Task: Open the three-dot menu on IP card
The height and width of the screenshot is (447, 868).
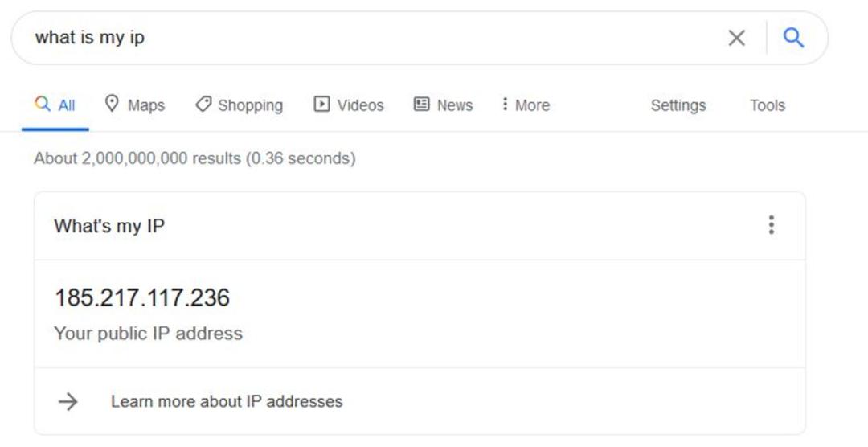Action: click(771, 225)
